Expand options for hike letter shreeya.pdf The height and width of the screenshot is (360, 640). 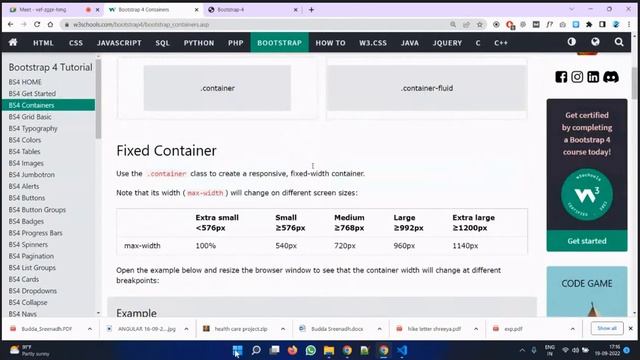pos(476,329)
